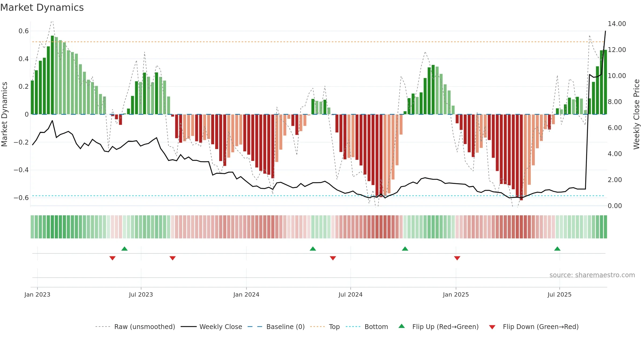Screen dimensions: 644x362
Task: Click the red flip-down marker around June 2024
Action: tap(333, 258)
